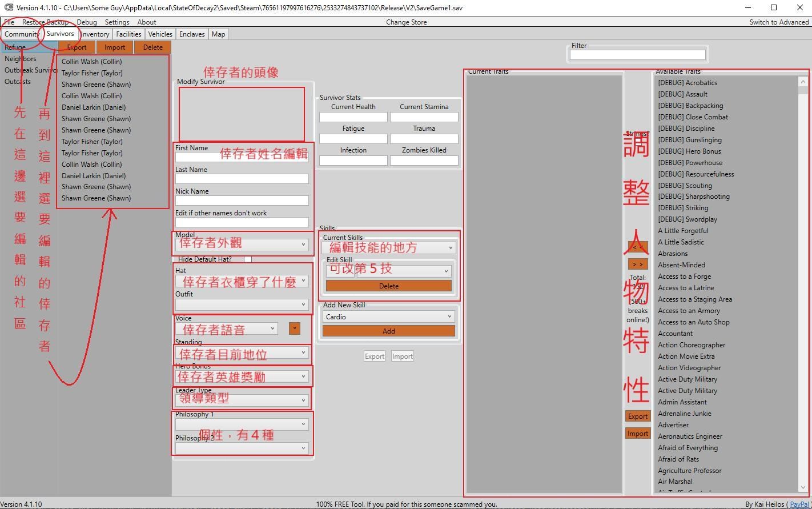This screenshot has width=812, height=509.
Task: Click the Last Name field
Action: click(x=242, y=179)
